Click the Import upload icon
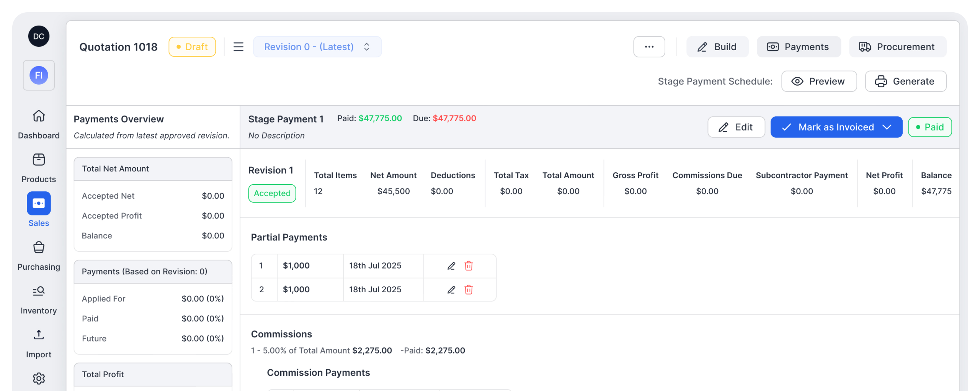Viewport: 980px width, 391px height. point(39,335)
